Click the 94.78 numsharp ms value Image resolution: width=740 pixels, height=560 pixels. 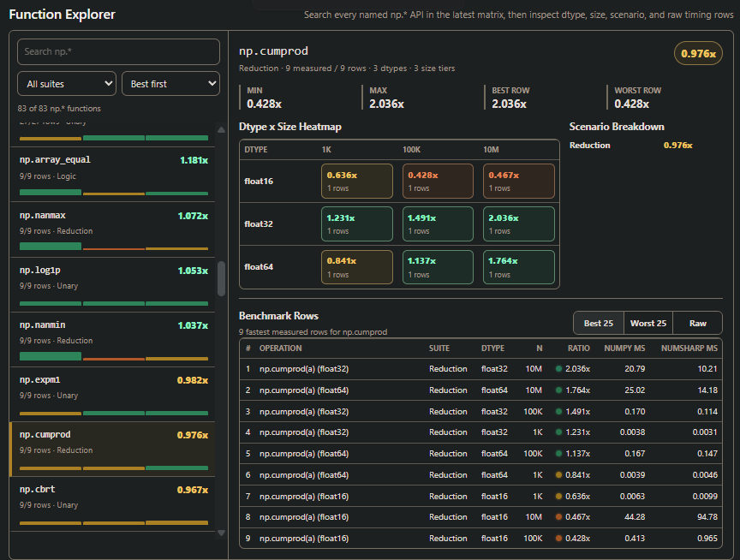coord(707,517)
